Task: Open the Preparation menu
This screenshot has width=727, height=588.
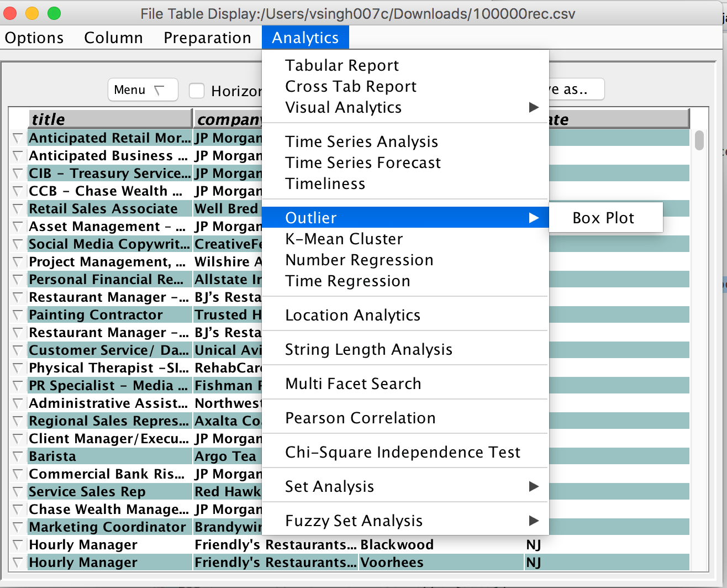Action: click(x=207, y=38)
